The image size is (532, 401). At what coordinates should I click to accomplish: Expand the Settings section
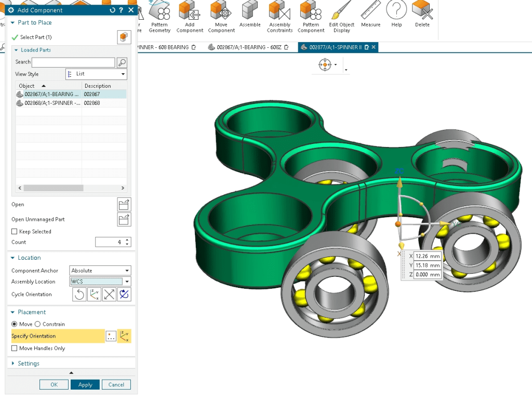click(x=29, y=364)
